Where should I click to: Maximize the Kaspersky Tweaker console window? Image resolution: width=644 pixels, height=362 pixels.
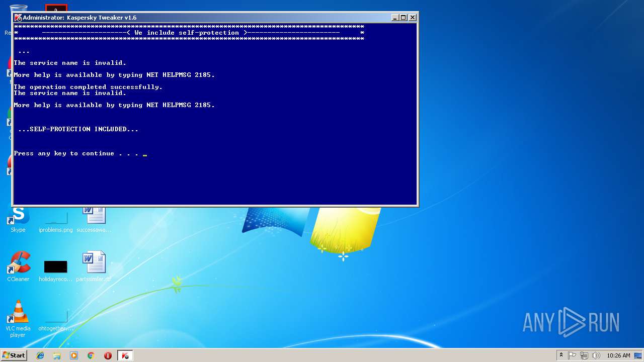click(404, 18)
